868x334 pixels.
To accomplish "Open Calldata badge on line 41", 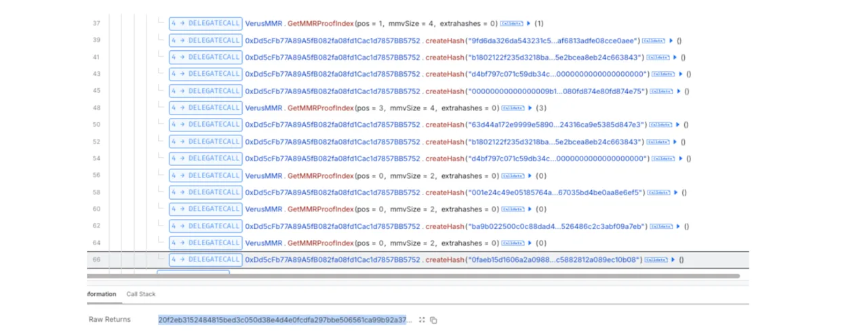I will pyautogui.click(x=657, y=57).
